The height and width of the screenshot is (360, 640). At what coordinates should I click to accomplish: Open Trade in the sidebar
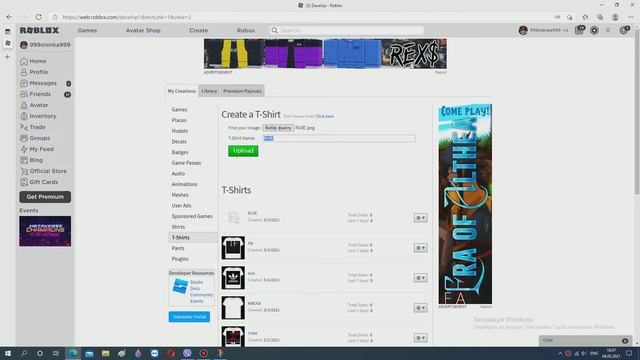[x=33, y=127]
